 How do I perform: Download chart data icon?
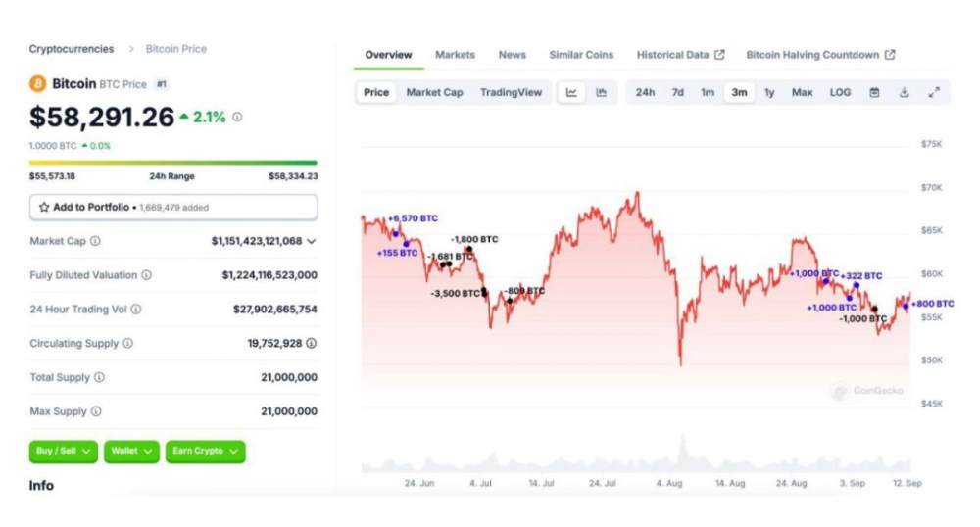click(x=904, y=93)
